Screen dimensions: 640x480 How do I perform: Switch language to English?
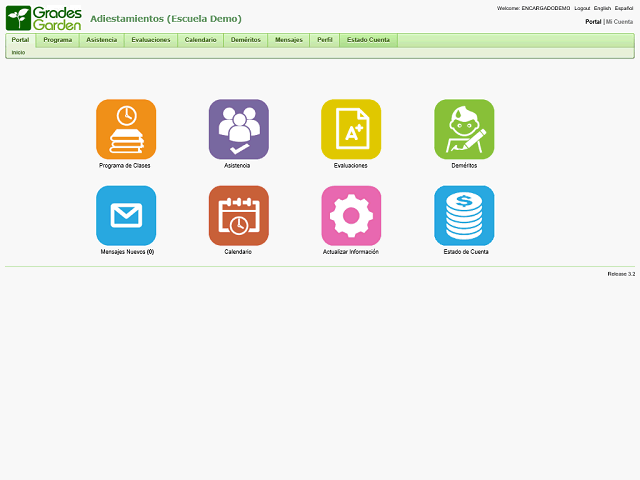point(602,8)
